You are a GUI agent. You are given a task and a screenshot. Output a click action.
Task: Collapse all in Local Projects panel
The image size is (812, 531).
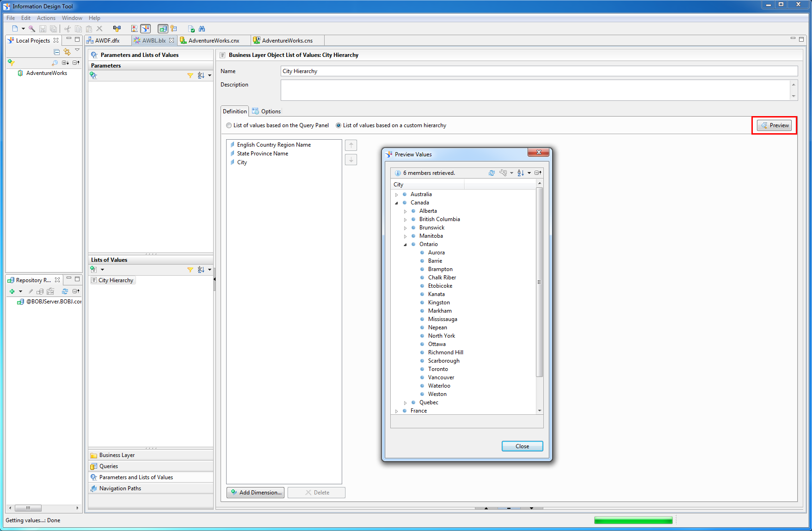coord(57,51)
